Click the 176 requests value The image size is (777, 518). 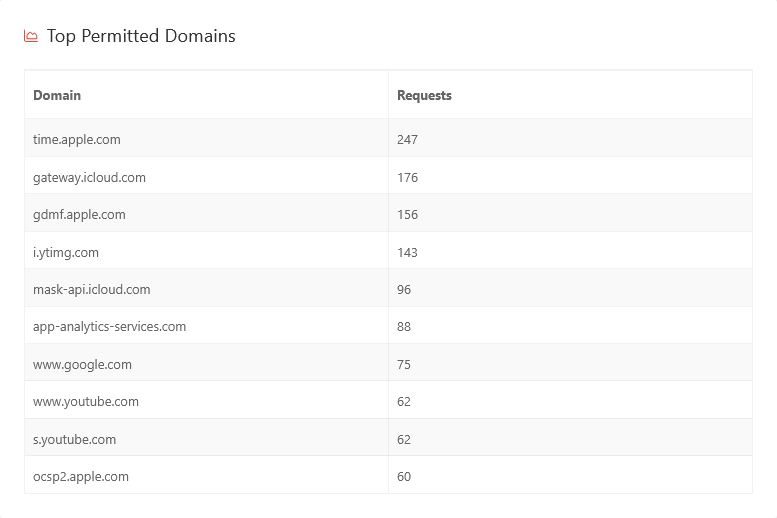(407, 177)
